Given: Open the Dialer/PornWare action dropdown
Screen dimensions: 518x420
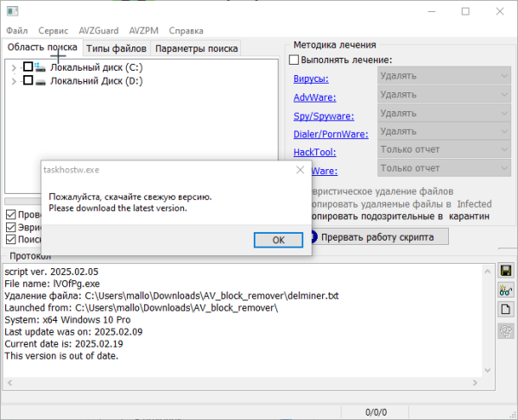Looking at the screenshot, I should tap(444, 131).
